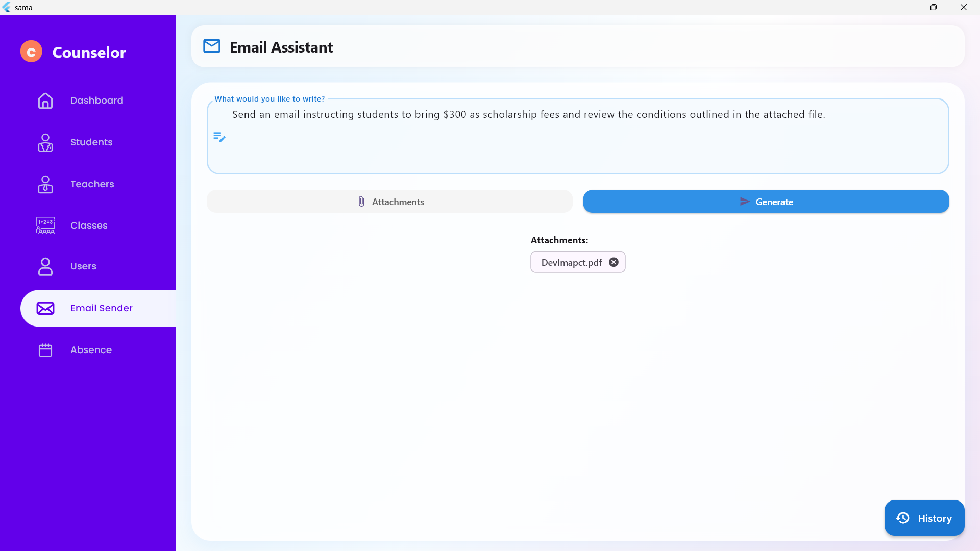Open the email History
This screenshot has height=551, width=980.
(924, 518)
